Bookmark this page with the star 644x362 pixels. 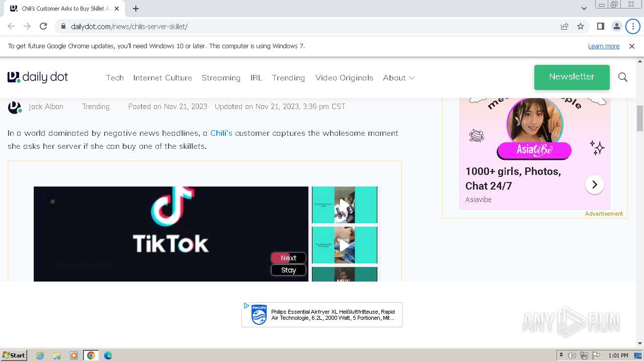pos(581,26)
